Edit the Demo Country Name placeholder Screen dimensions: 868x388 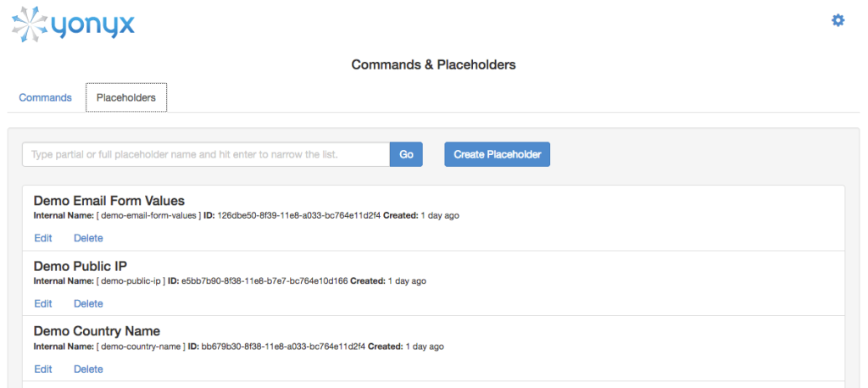43,369
